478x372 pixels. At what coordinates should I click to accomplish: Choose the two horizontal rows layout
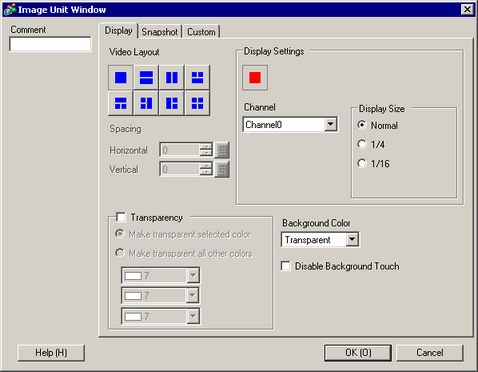(146, 77)
